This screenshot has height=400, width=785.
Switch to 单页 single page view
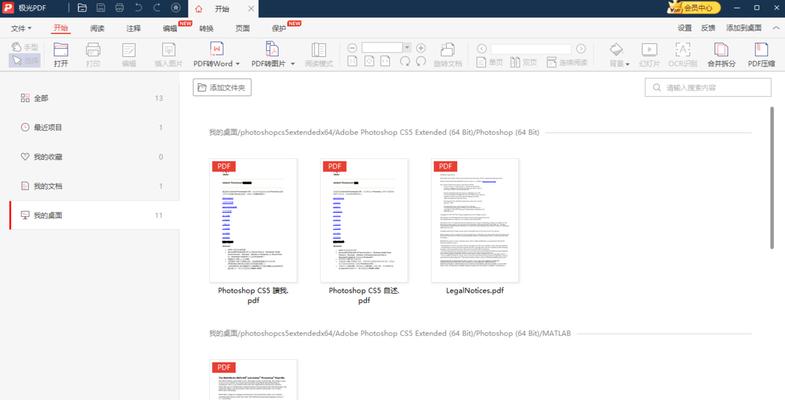pyautogui.click(x=489, y=62)
